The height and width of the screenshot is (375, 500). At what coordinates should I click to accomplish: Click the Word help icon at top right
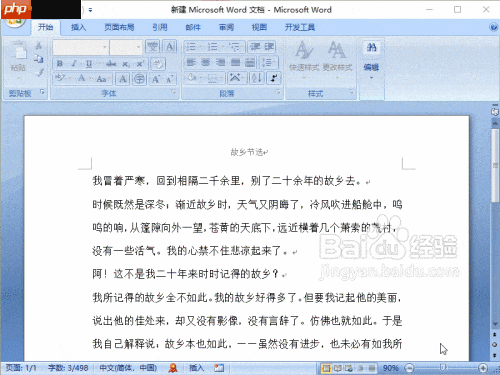coord(494,27)
